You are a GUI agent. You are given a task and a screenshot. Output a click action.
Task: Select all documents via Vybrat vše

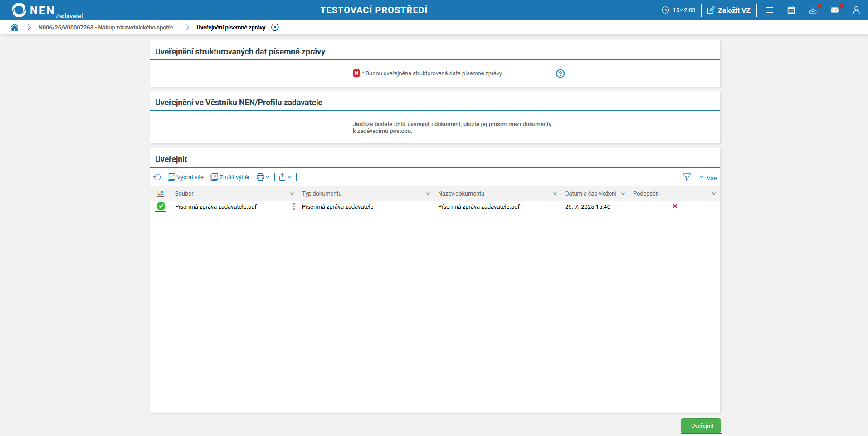pyautogui.click(x=185, y=177)
